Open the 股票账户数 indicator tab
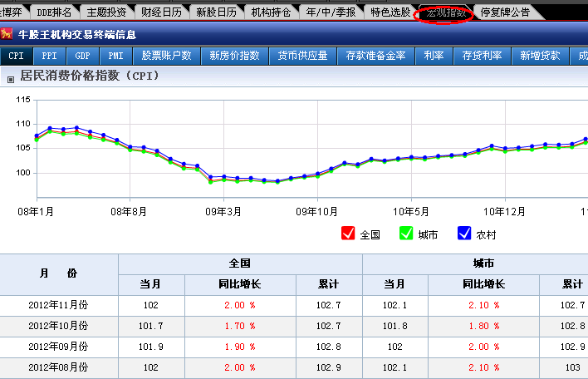 point(166,56)
